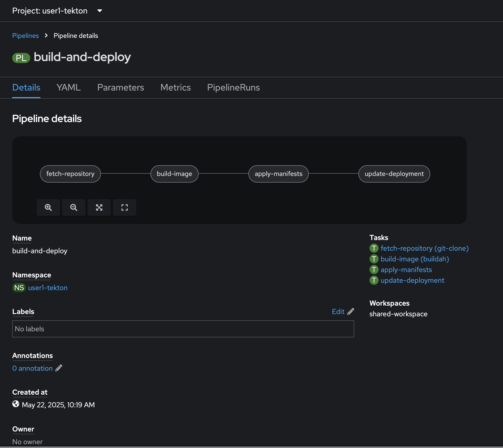Click the pencil icon beside 0 annotation
Viewport: 503px width, 448px height.
click(x=59, y=368)
